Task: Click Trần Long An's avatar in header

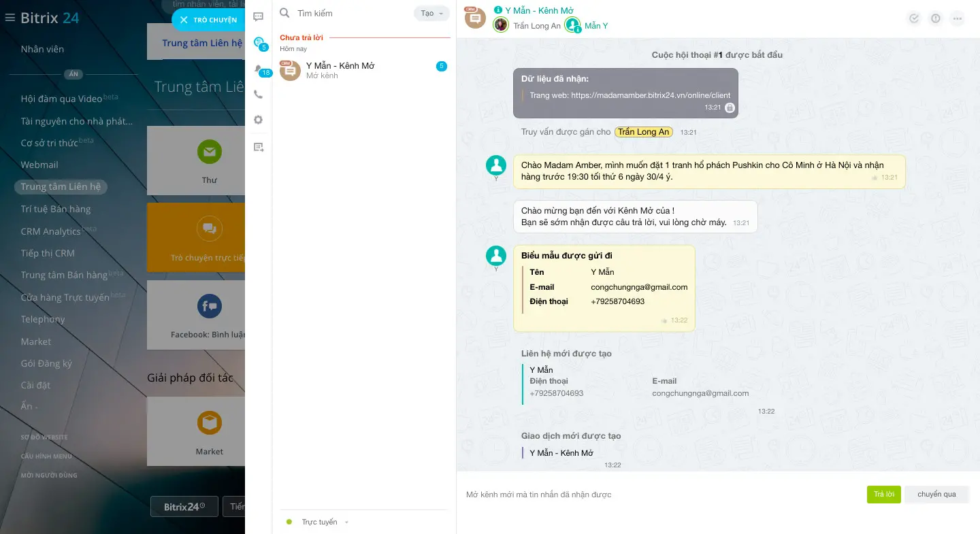Action: [x=501, y=25]
